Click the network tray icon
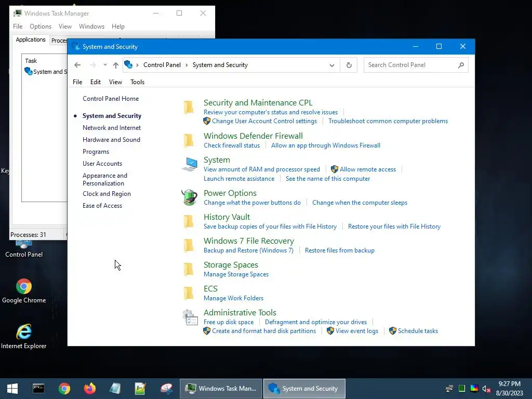 (x=449, y=389)
